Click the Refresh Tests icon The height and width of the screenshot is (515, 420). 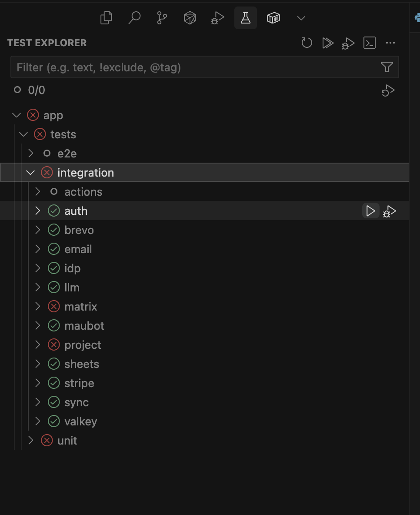click(307, 43)
